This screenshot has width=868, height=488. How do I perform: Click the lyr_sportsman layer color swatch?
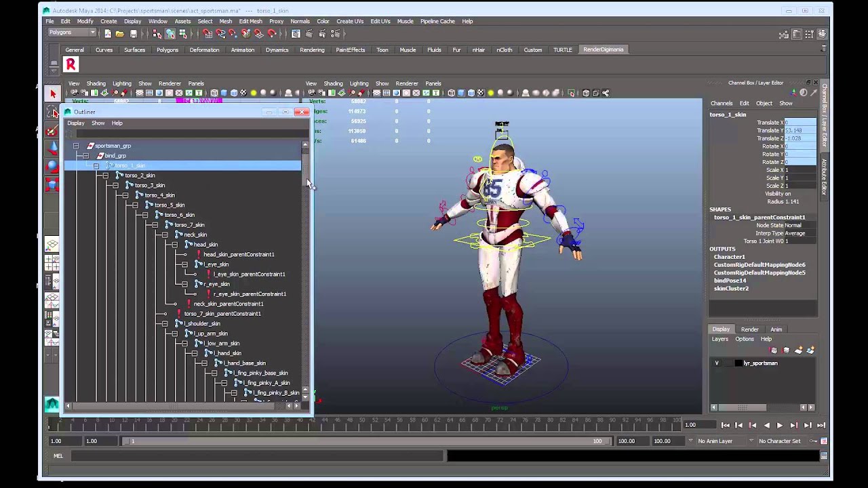click(x=738, y=363)
